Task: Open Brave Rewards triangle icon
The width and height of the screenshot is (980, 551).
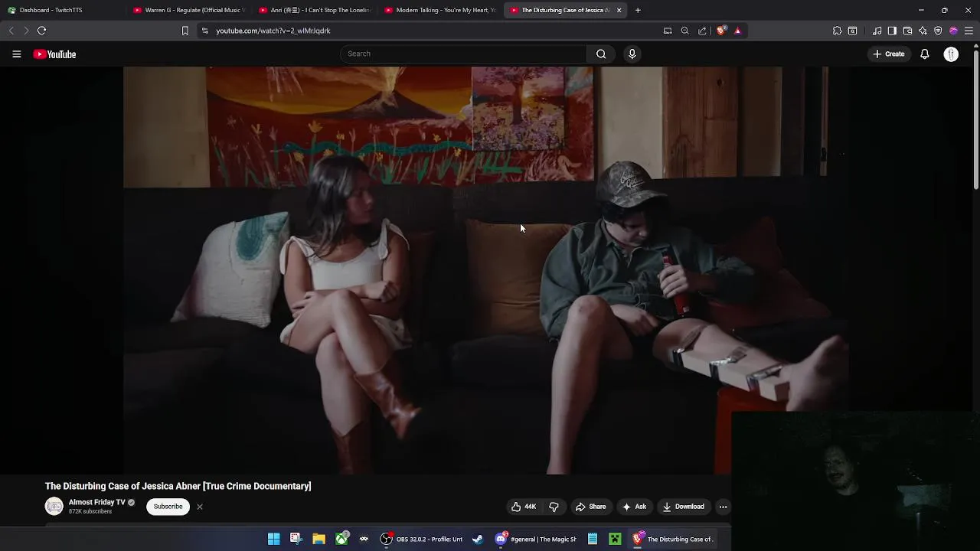Action: click(x=737, y=31)
